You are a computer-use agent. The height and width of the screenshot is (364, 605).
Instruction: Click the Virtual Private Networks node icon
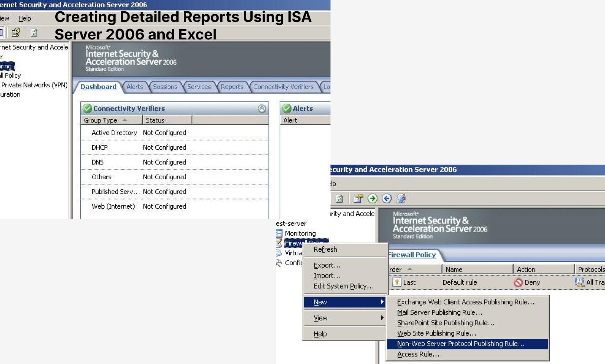click(279, 253)
